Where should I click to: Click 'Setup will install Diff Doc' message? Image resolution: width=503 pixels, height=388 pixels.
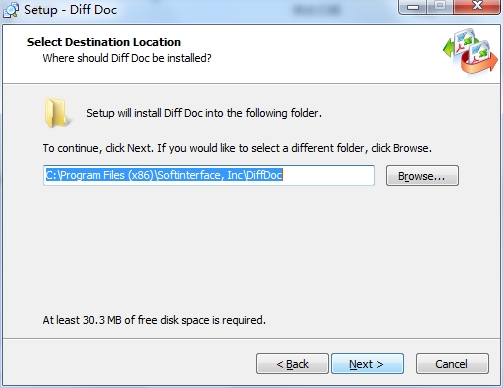point(204,113)
